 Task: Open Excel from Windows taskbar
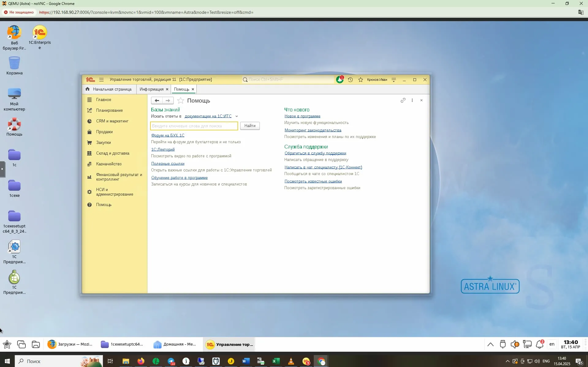coord(276,361)
